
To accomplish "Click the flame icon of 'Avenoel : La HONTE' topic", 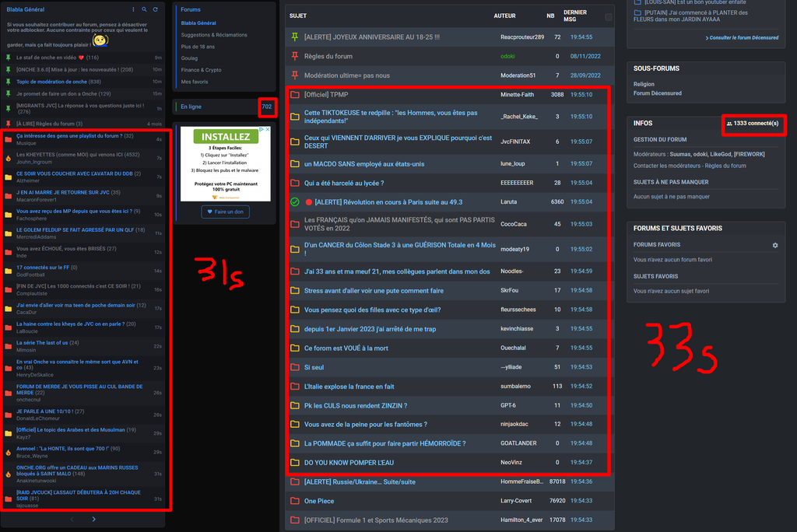I will 8,452.
